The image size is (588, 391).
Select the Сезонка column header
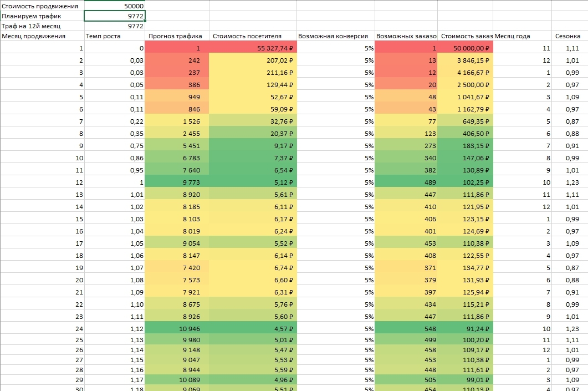(570, 36)
